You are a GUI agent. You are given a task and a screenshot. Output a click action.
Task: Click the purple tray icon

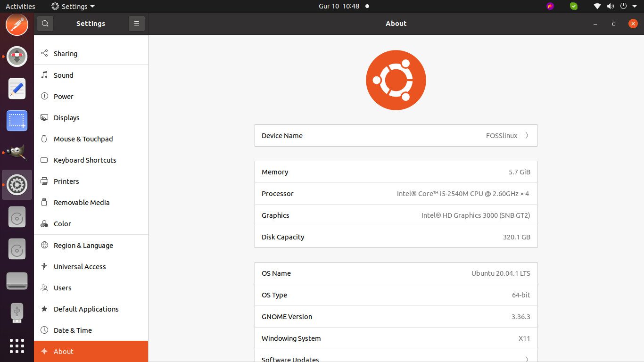[550, 6]
